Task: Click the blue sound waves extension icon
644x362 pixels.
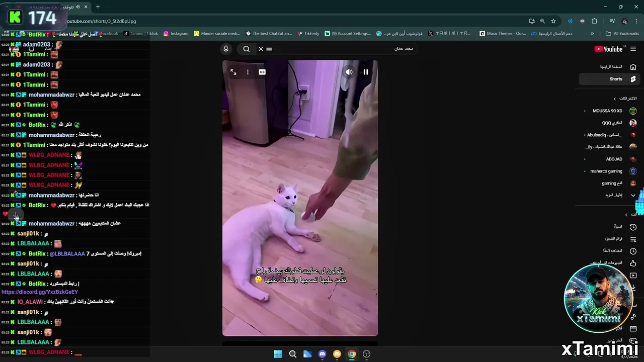Action: click(570, 21)
